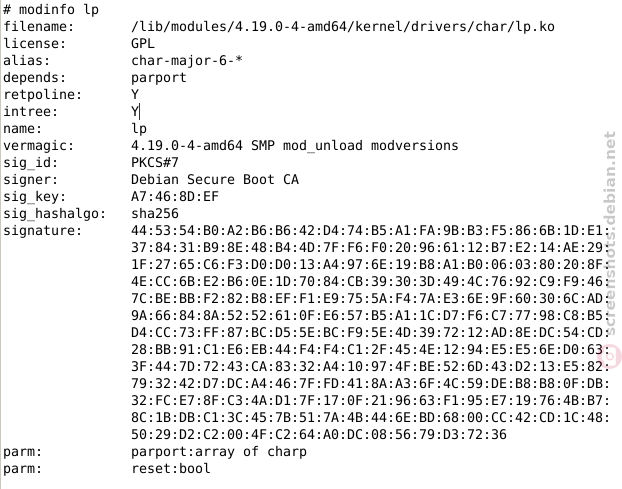Click the PKCS#7 sig_id value
This screenshot has width=622, height=489.
click(155, 163)
